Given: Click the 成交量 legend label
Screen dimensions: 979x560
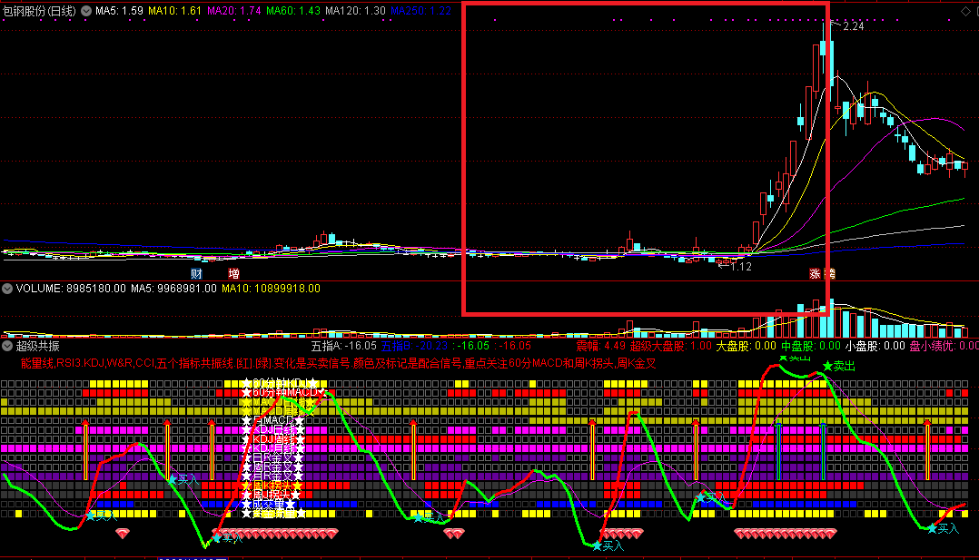Looking at the screenshot, I should (269, 505).
